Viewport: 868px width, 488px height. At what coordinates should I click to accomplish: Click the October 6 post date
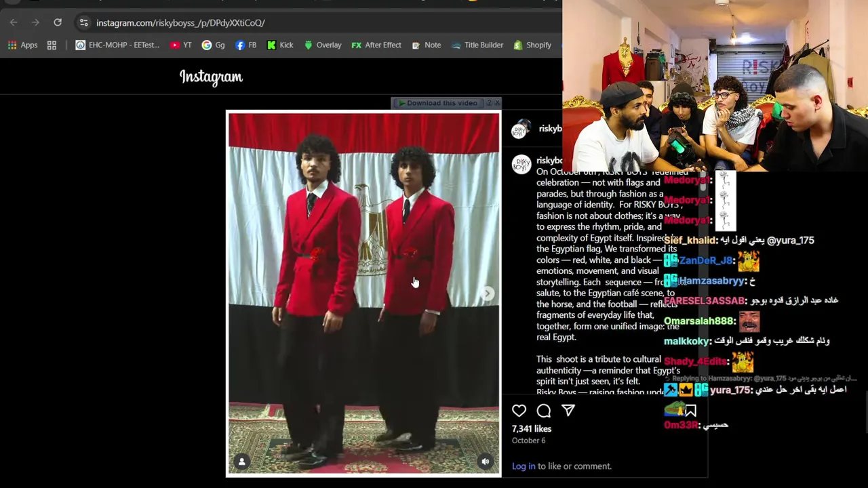pos(528,441)
